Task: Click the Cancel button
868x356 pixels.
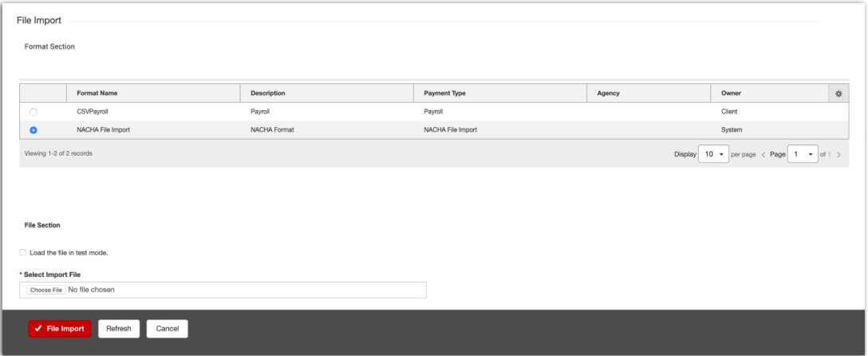Action: 168,329
